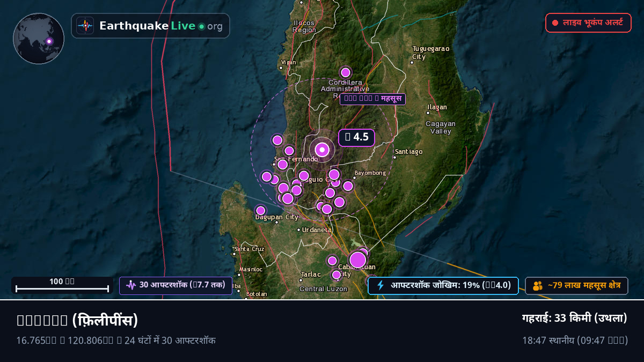
Task: Click the Santiago city label
Action: click(409, 152)
